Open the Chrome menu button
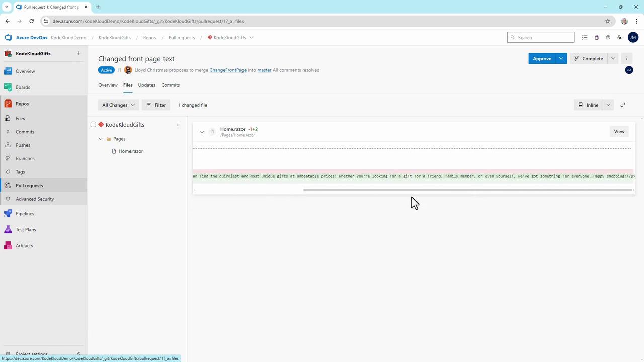This screenshot has height=362, width=644. [x=636, y=21]
